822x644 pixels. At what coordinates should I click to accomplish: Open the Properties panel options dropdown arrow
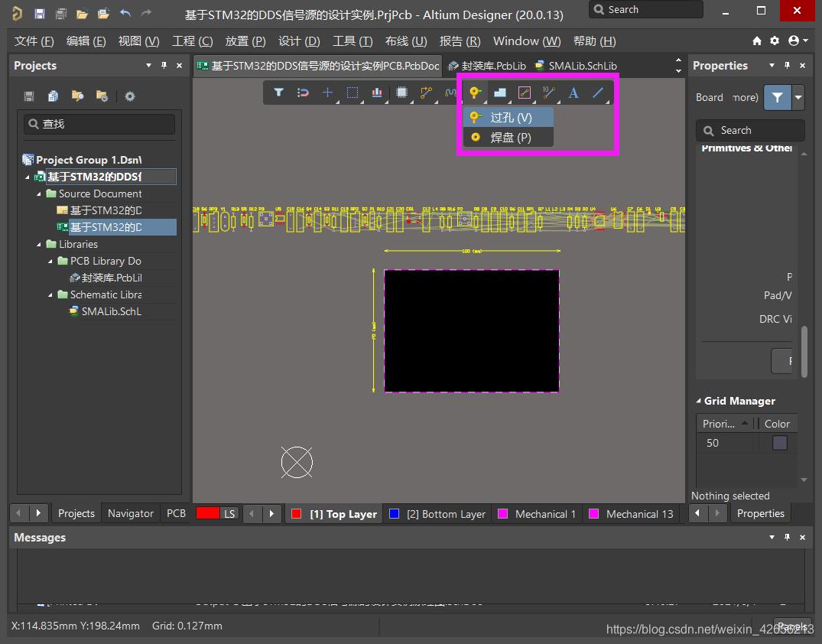(772, 66)
